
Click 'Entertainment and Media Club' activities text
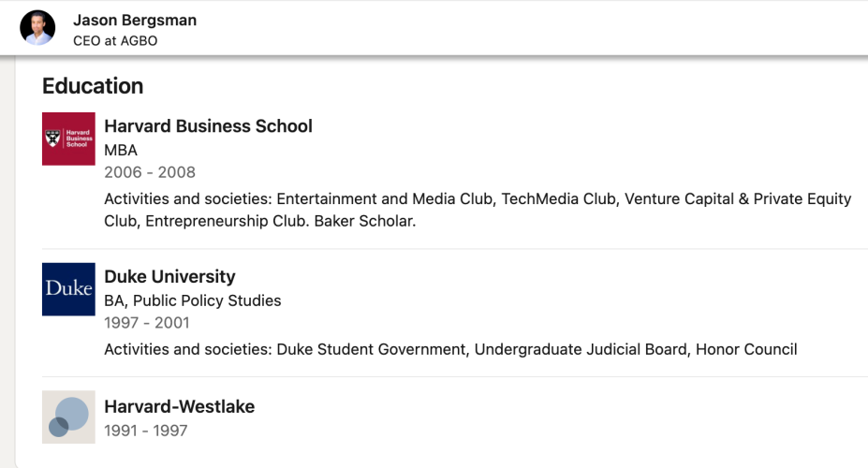[384, 199]
